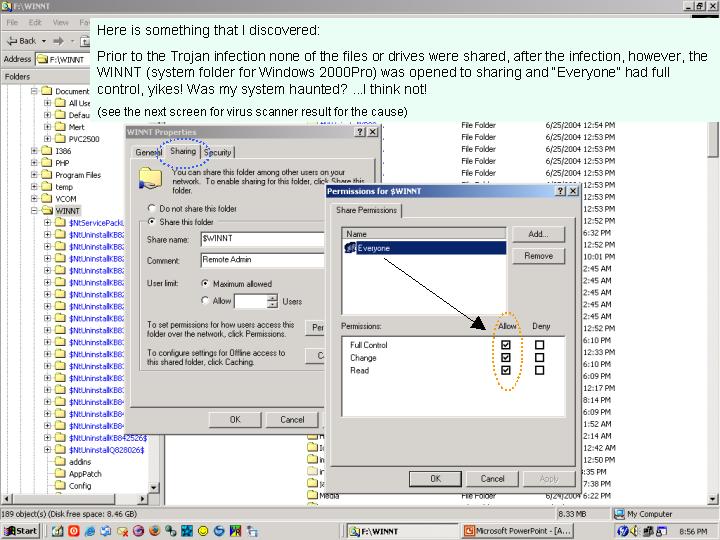
Task: Click the folder icon in Address bar
Action: 42,59
